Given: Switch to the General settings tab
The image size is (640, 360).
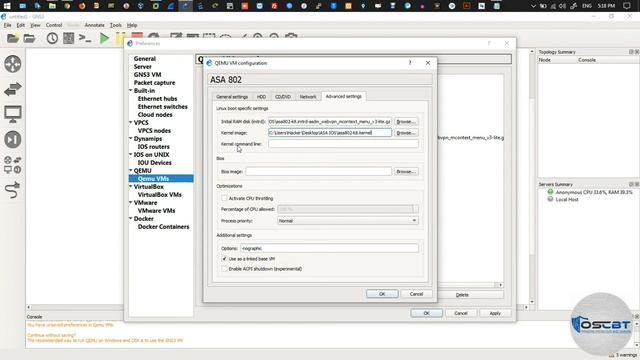Looking at the screenshot, I should pos(232,97).
